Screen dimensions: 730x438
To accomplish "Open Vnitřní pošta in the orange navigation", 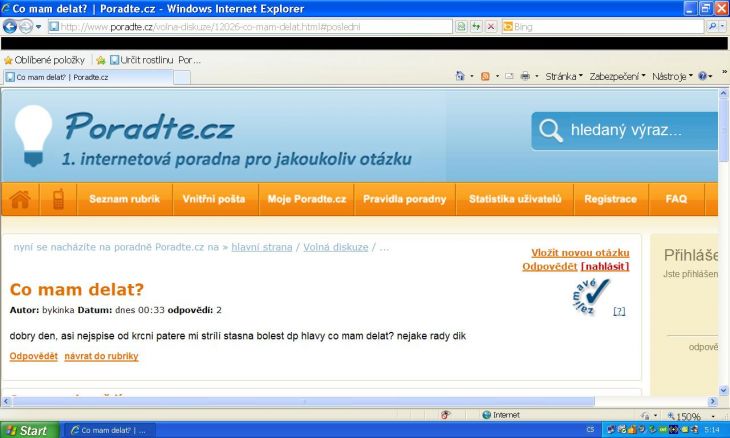I will [214, 199].
